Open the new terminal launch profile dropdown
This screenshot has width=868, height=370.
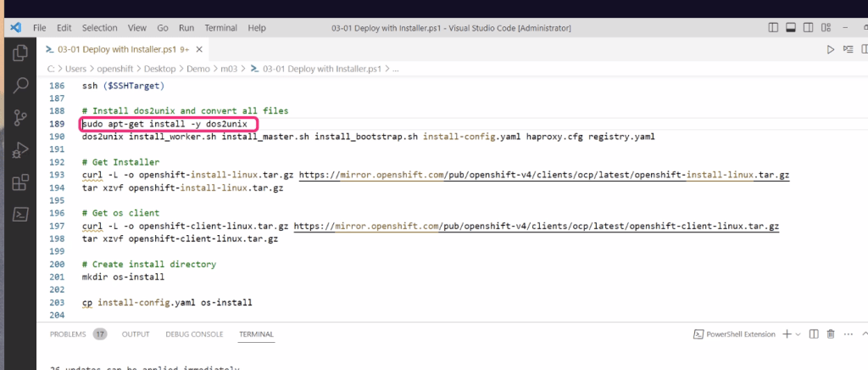click(798, 334)
